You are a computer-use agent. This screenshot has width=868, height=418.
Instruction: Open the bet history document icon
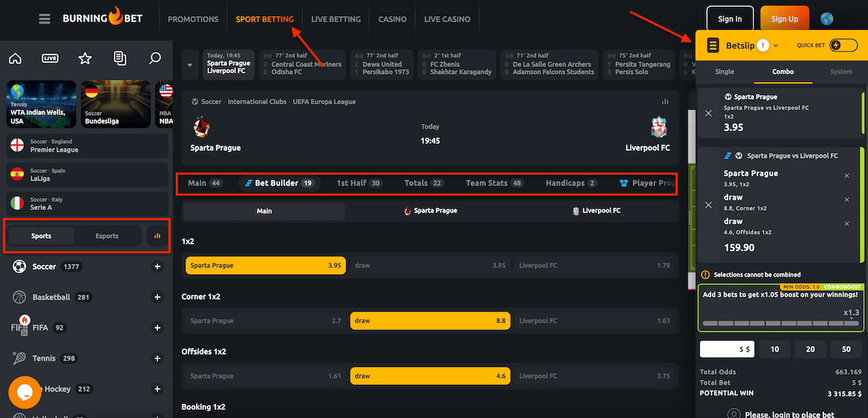(x=120, y=58)
